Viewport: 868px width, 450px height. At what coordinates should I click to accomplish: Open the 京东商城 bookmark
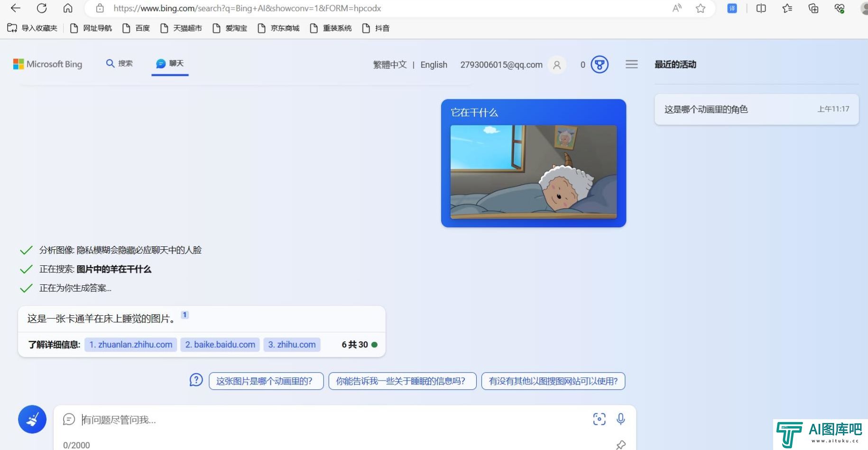click(278, 28)
